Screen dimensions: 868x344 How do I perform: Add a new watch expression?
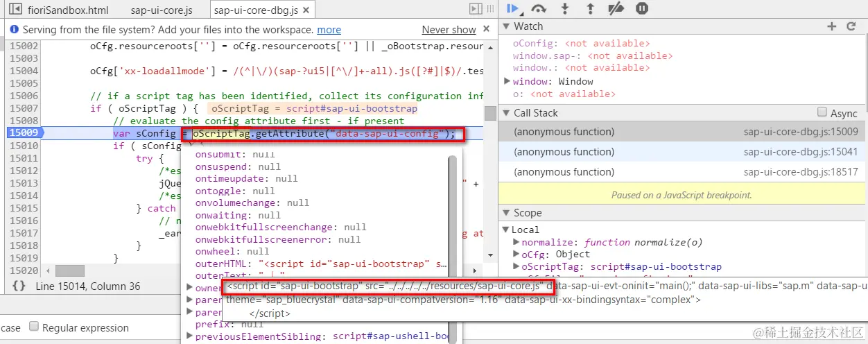tap(832, 26)
